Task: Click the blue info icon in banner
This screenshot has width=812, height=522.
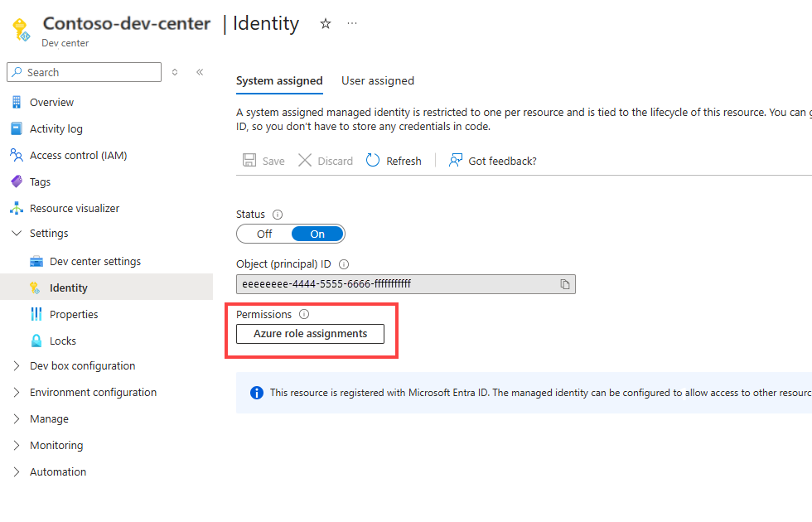Action: tap(256, 393)
